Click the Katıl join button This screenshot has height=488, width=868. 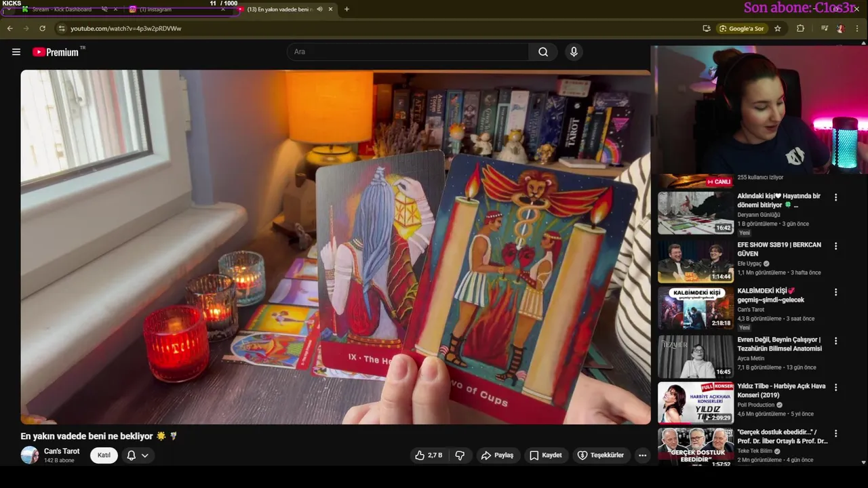pyautogui.click(x=104, y=455)
